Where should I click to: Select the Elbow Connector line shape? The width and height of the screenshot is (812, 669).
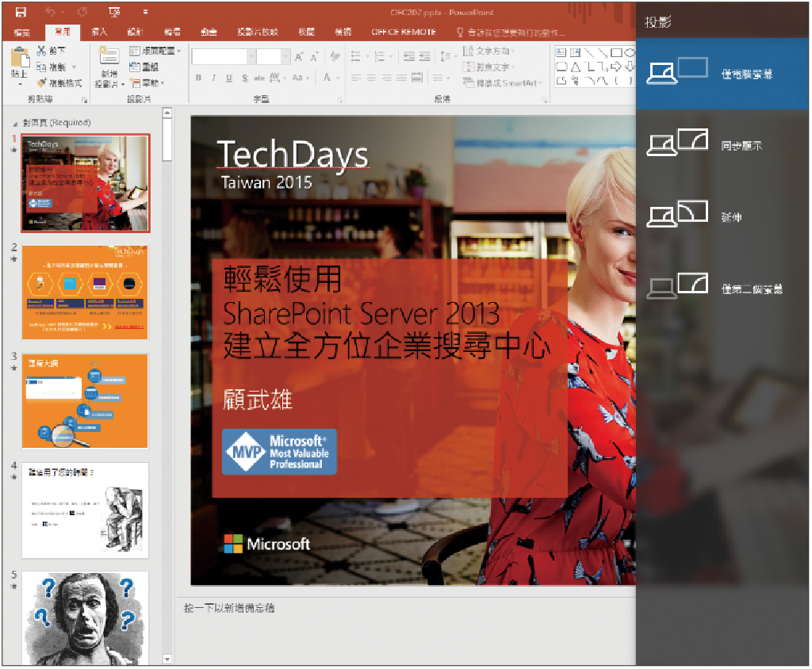point(589,67)
